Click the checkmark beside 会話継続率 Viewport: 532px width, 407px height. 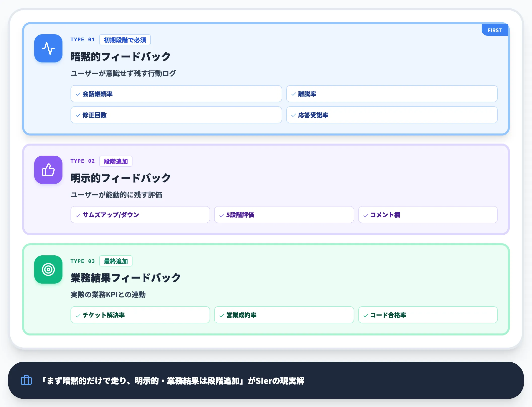[78, 94]
